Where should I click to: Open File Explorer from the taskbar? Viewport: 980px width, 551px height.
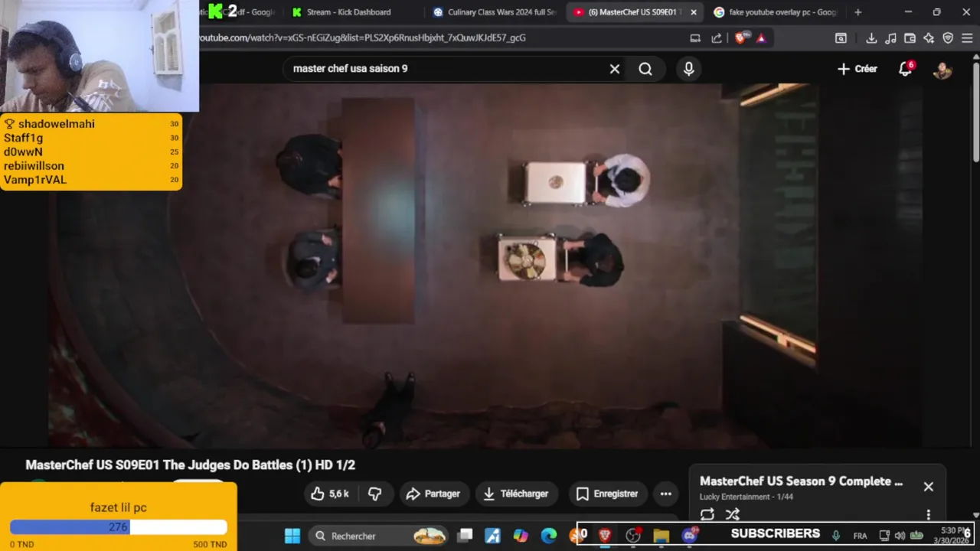click(661, 536)
